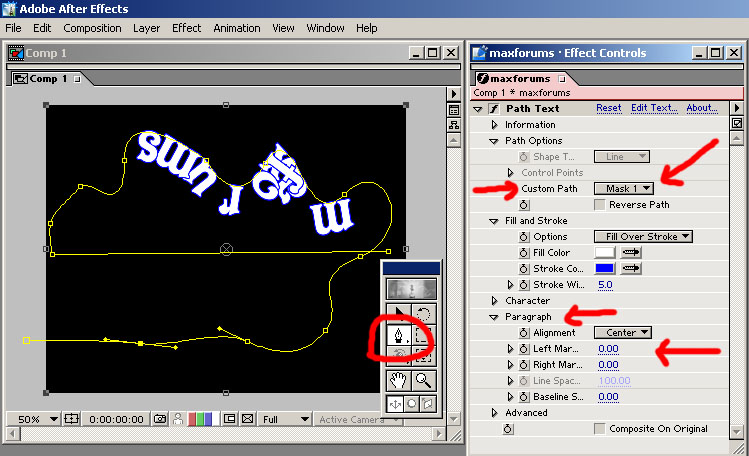
Task: Click the 0:00:00:00 timecode display
Action: 116,419
